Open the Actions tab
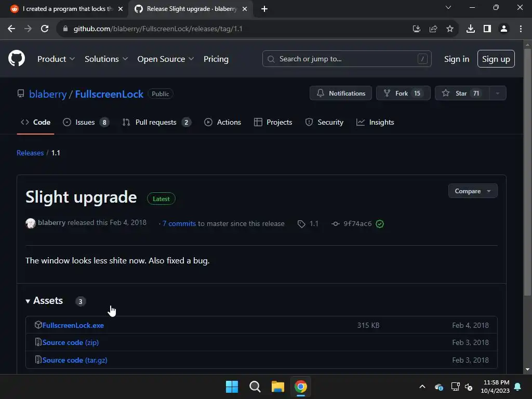This screenshot has width=532, height=399. pos(222,122)
